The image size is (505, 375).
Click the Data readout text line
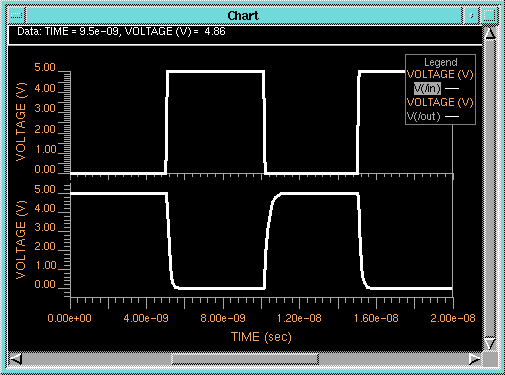[x=121, y=31]
